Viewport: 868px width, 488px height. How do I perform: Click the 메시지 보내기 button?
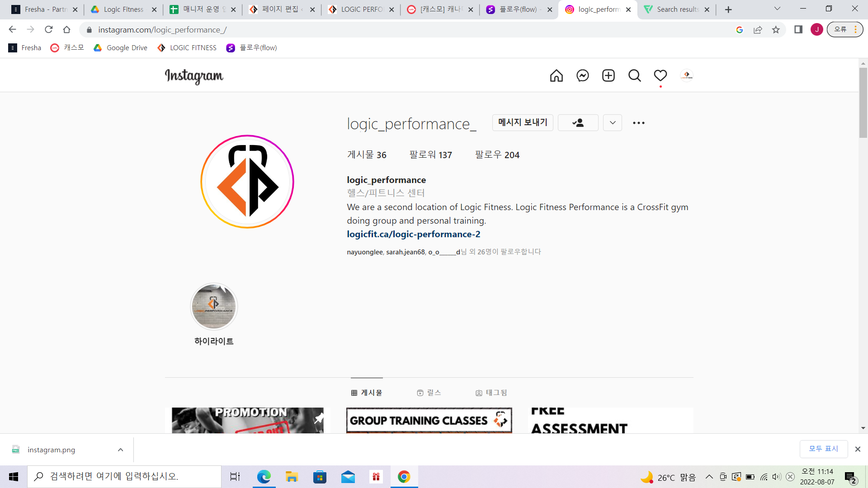pos(523,122)
